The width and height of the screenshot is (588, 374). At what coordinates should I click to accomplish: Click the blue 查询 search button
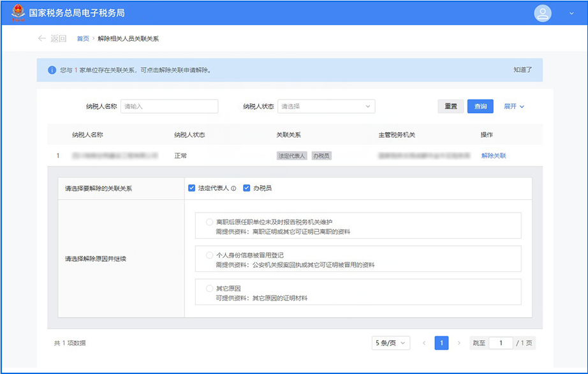pyautogui.click(x=480, y=107)
